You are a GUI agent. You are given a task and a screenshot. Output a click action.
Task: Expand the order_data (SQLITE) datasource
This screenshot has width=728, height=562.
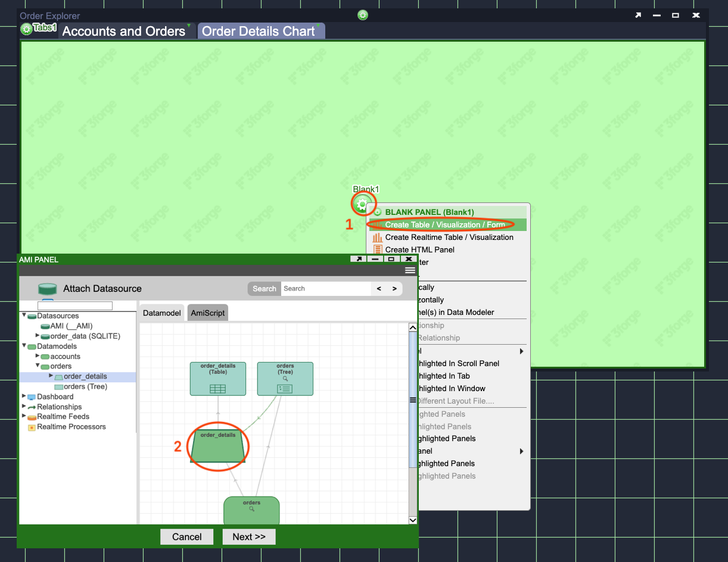point(38,336)
